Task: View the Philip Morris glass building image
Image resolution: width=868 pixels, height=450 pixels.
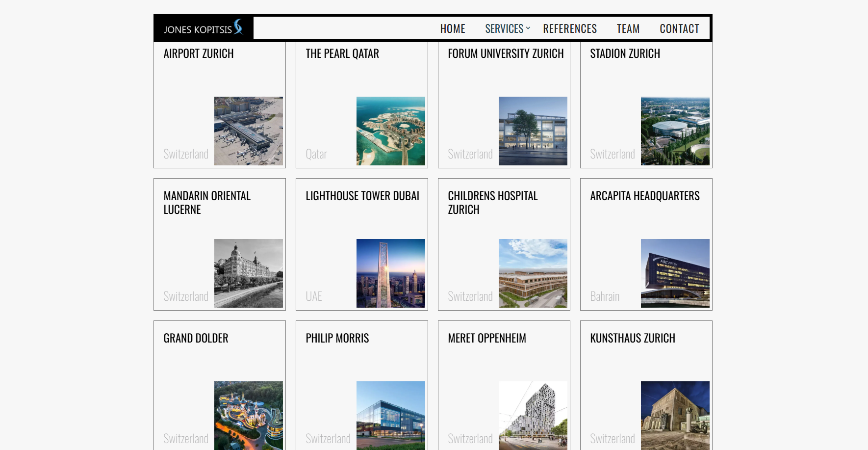Action: pyautogui.click(x=391, y=416)
